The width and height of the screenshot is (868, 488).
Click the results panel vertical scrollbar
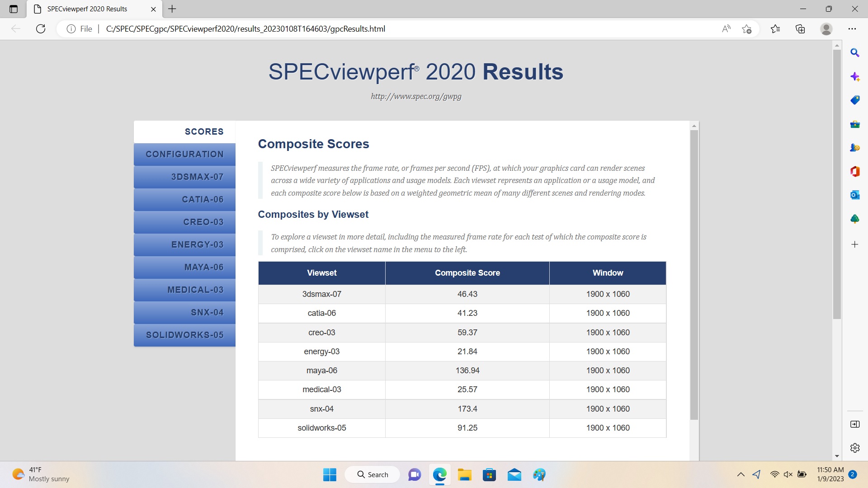(694, 271)
